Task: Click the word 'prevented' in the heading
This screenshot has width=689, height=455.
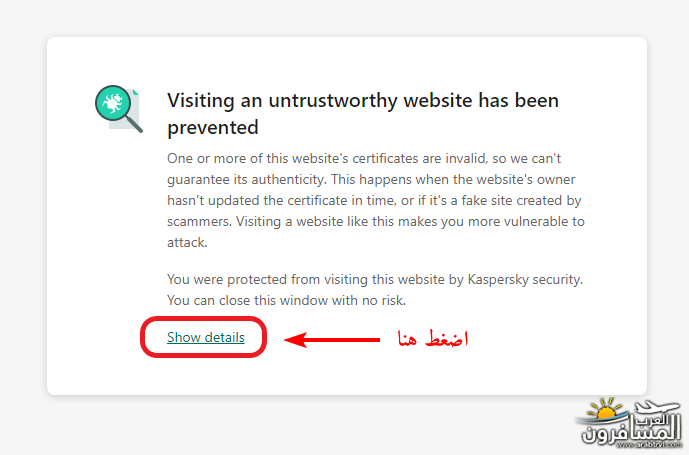Action: (x=213, y=127)
